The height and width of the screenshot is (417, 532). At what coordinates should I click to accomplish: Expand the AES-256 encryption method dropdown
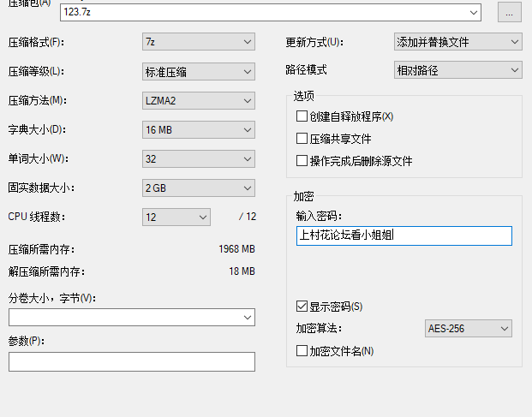pyautogui.click(x=469, y=328)
